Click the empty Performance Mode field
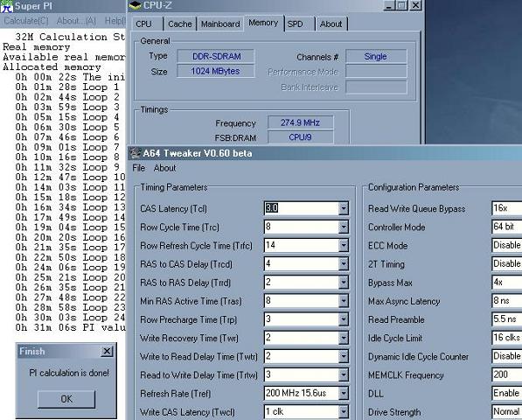The image size is (522, 420). 376,72
